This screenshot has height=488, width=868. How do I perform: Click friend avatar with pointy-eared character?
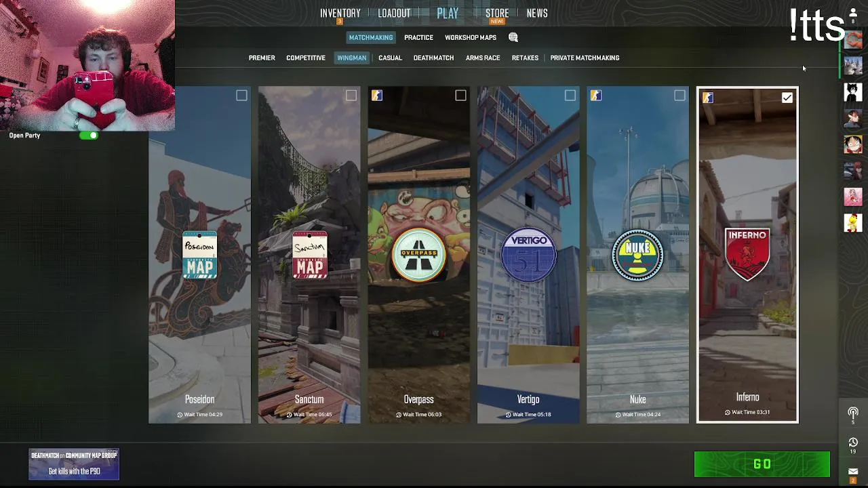pos(853,118)
